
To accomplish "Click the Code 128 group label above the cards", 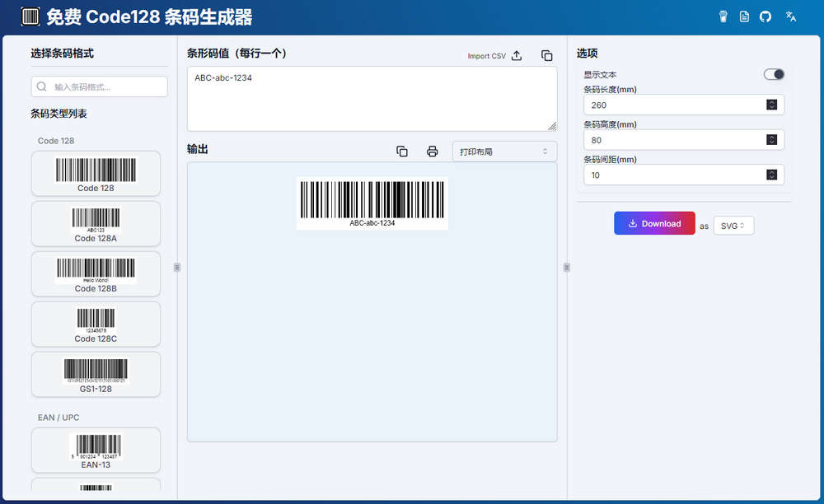I will [56, 141].
